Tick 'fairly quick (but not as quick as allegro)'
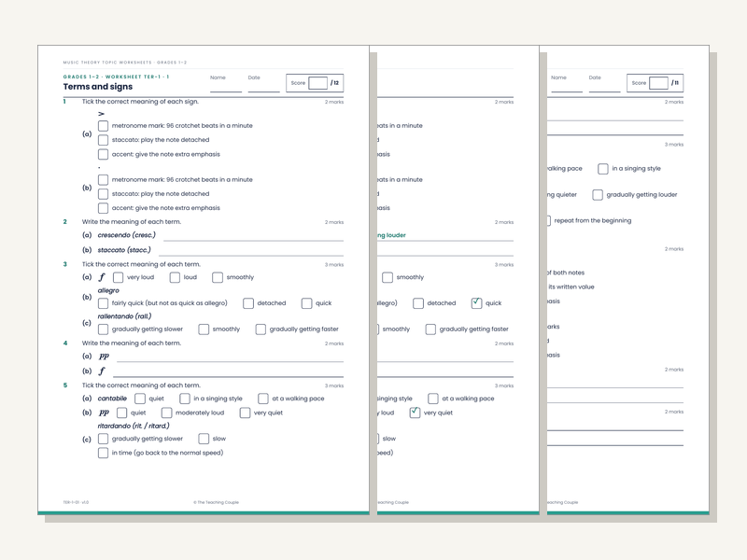This screenshot has height=560, width=747. pyautogui.click(x=103, y=303)
